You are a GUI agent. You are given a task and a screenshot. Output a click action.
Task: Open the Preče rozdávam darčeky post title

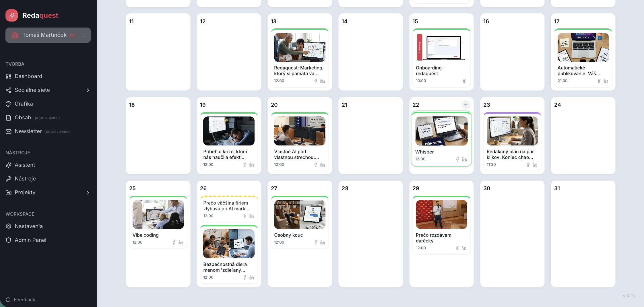(433, 238)
